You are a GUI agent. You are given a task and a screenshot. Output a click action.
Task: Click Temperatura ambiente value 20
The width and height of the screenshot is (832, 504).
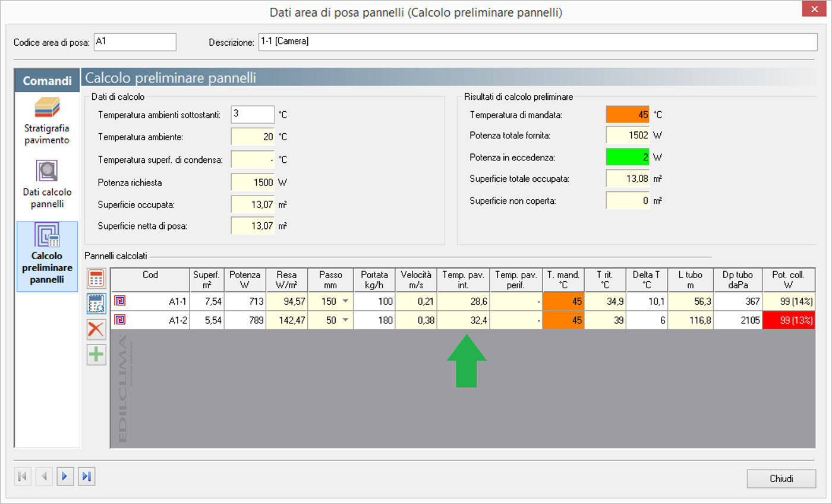pos(253,137)
